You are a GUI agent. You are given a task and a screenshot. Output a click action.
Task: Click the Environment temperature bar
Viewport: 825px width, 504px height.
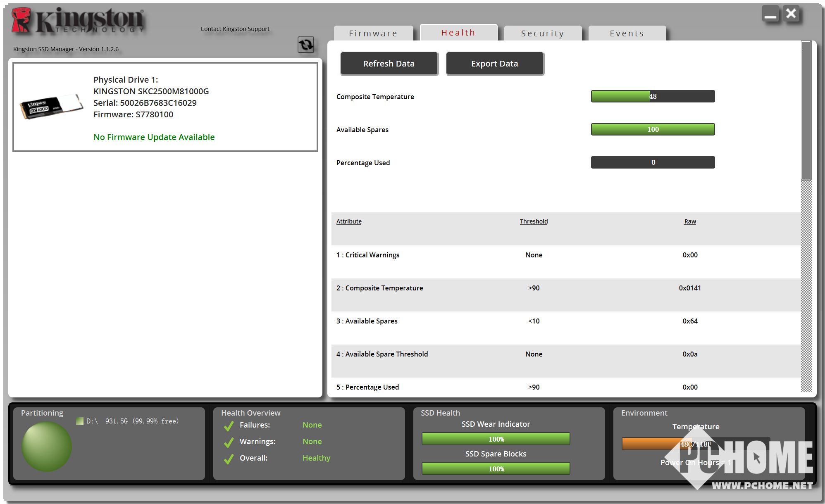point(696,444)
